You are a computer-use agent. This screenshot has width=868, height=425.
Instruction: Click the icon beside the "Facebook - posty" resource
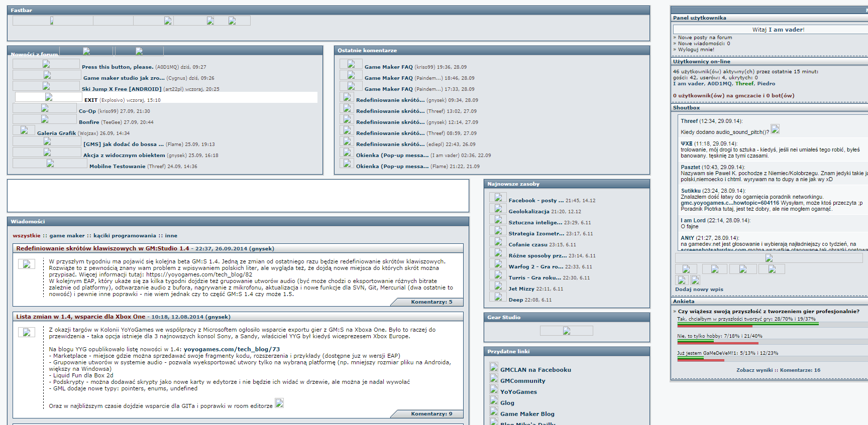(x=498, y=197)
